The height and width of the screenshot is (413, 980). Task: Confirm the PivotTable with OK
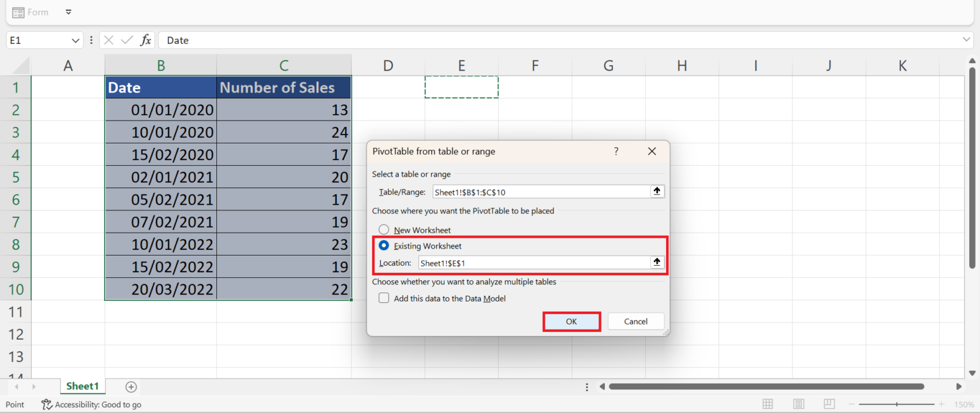(571, 321)
